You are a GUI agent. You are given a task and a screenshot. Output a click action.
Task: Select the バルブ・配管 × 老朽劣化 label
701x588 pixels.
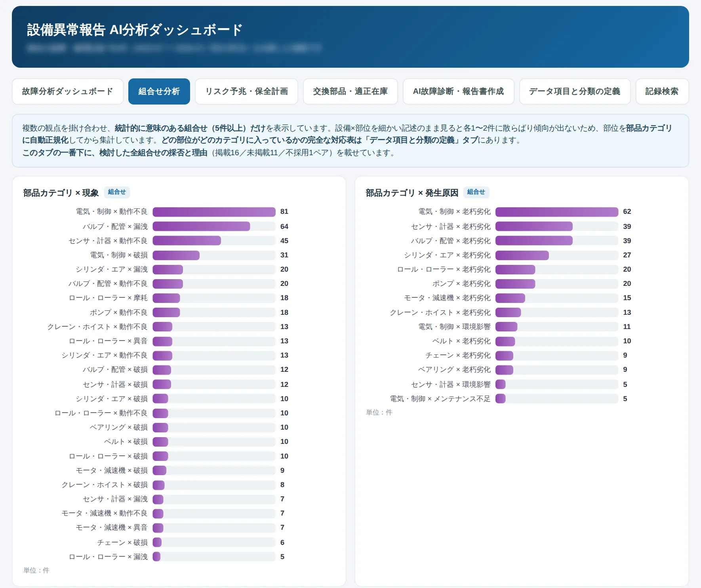point(451,241)
